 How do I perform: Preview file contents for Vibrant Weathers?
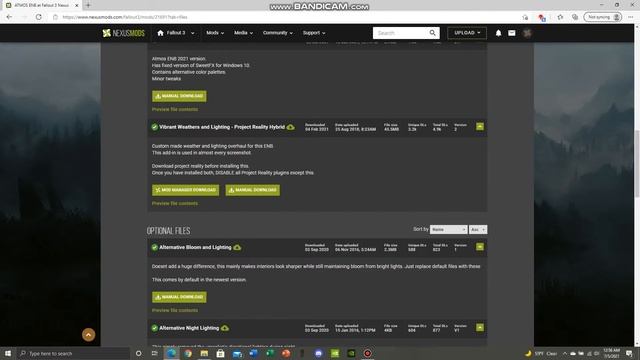coord(175,203)
